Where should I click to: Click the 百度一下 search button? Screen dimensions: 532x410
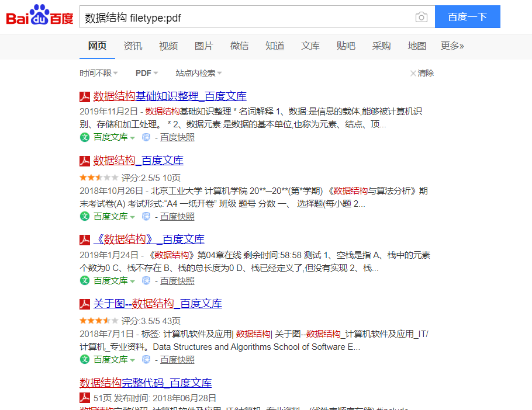(x=468, y=16)
